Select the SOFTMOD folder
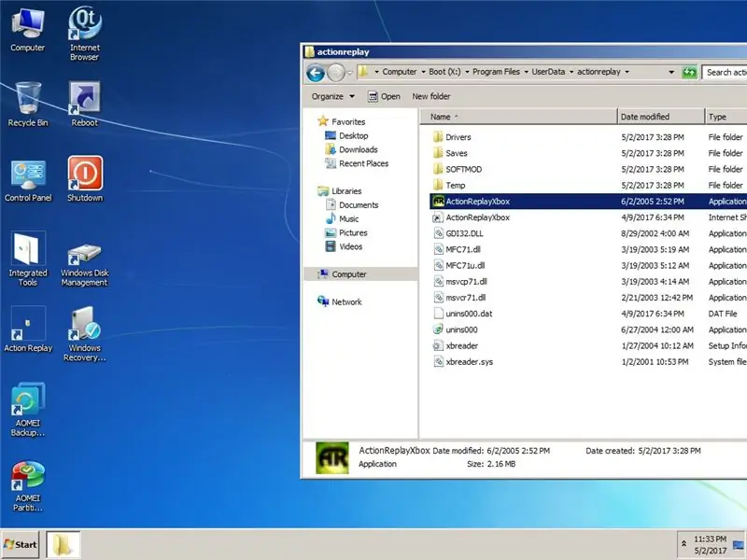The height and width of the screenshot is (560, 747). [x=457, y=170]
